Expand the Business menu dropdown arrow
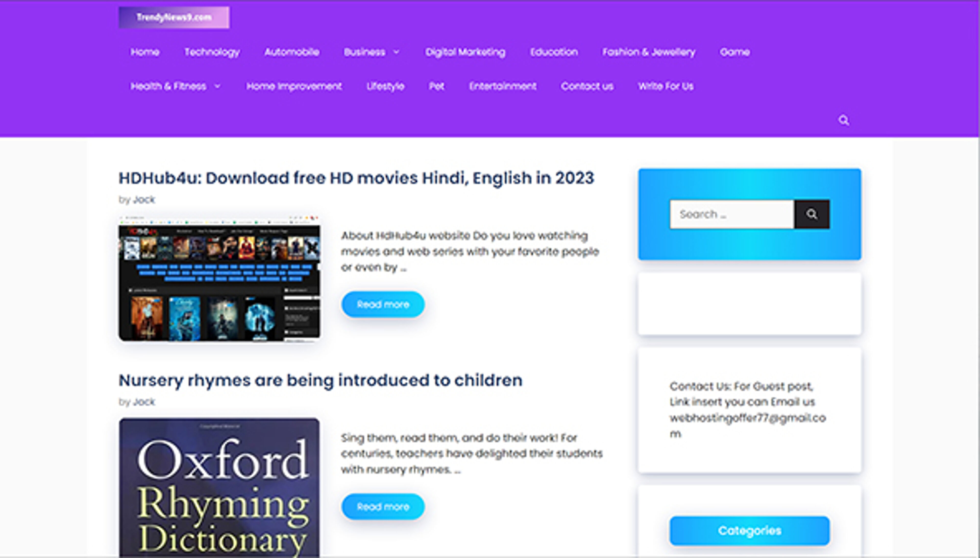Viewport: 980px width, 558px height. [x=397, y=52]
